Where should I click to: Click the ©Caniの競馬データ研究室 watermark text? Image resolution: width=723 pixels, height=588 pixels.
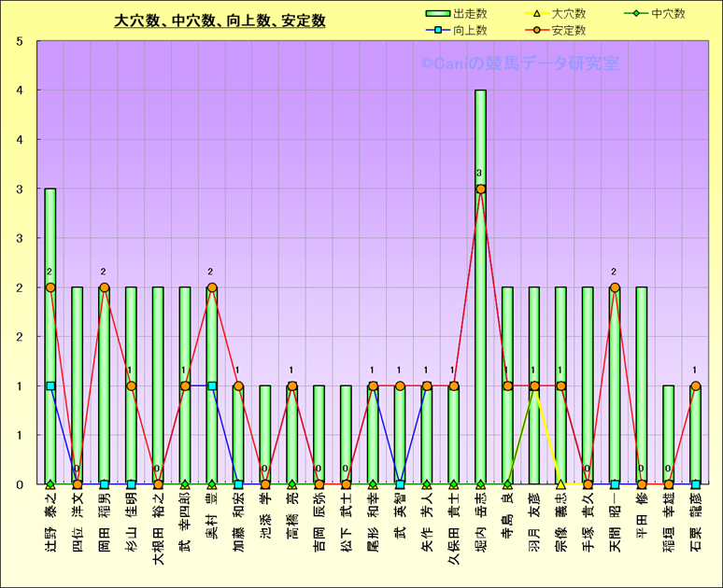519,64
